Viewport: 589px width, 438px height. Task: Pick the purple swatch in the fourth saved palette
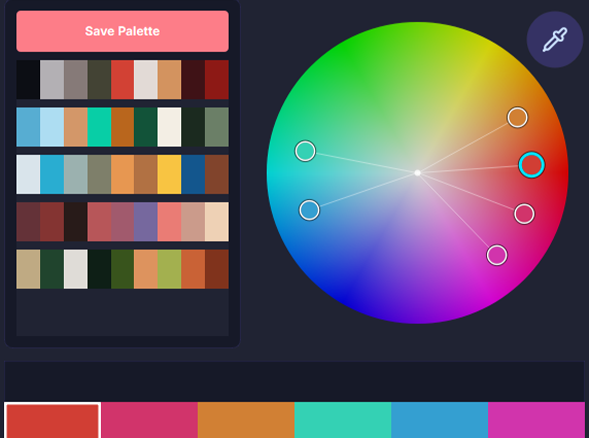tap(146, 222)
